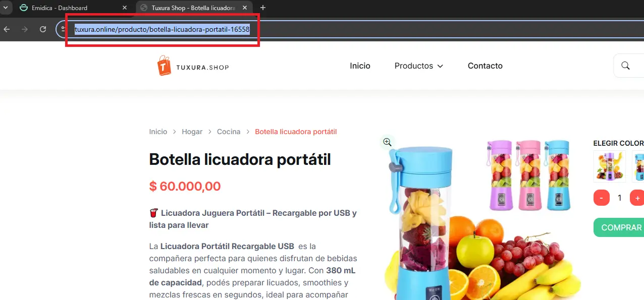This screenshot has height=300, width=644.
Task: Select the Tuxura Shop browser tab
Action: coord(192,8)
